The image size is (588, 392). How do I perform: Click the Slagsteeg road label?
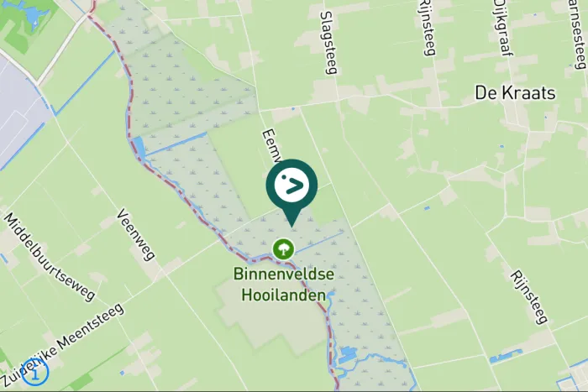[x=329, y=43]
